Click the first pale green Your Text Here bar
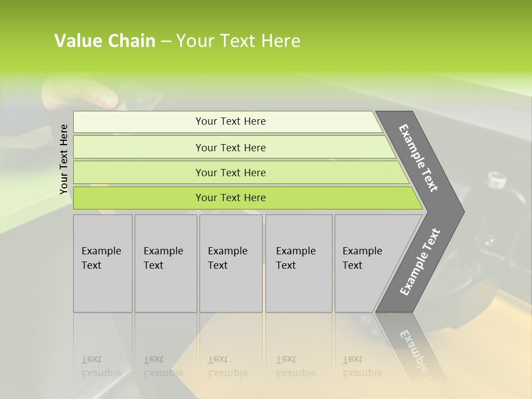This screenshot has height=399, width=532. tap(228, 122)
